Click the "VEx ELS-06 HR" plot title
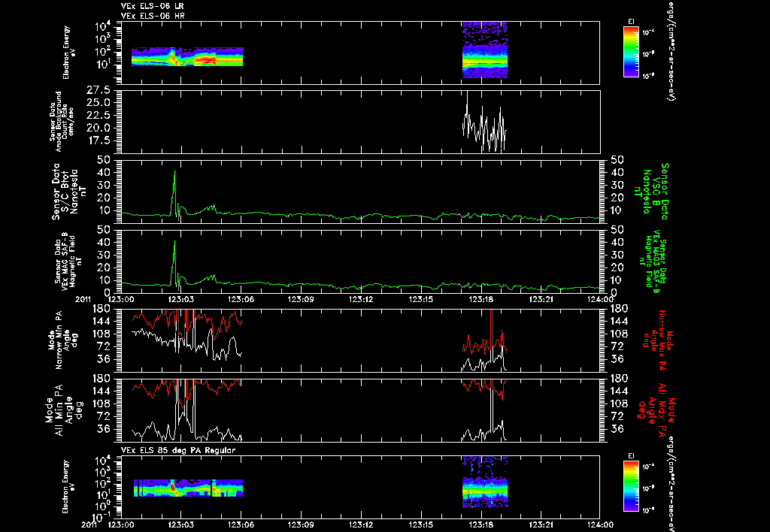 [x=153, y=17]
